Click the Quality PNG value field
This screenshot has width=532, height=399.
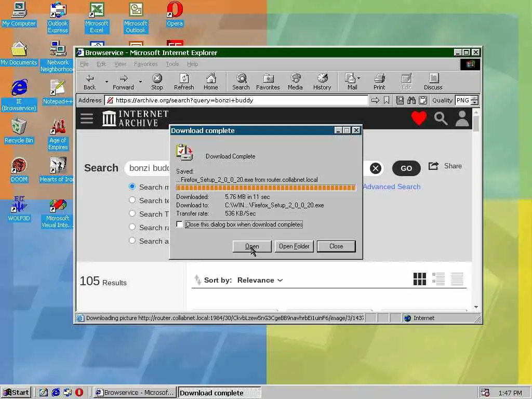point(463,100)
